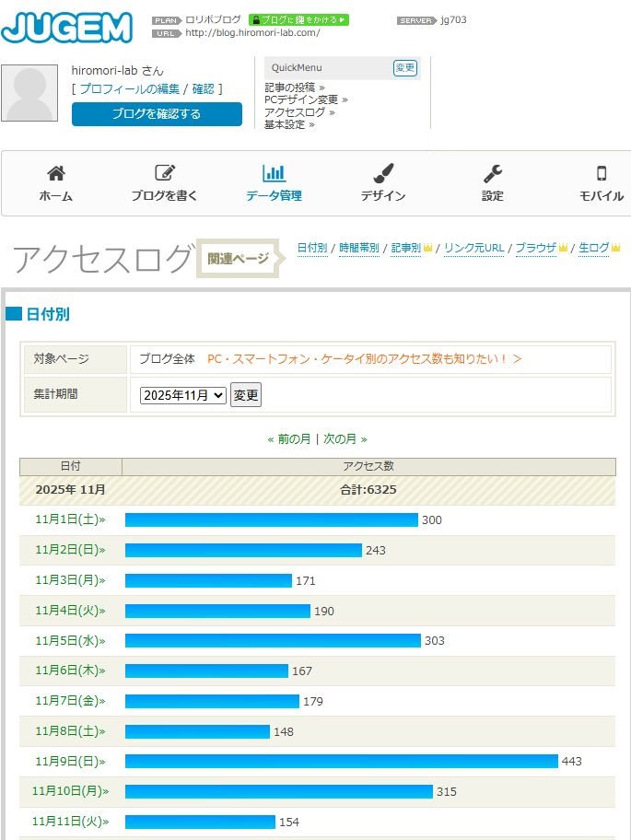Open the Mobile phone icon
Screen dimensions: 631x840
click(602, 173)
